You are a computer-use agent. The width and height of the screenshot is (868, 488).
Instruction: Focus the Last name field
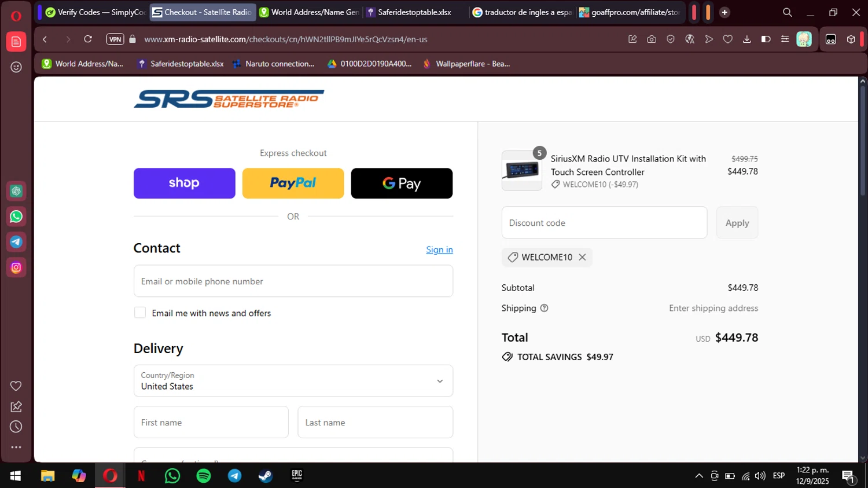376,422
